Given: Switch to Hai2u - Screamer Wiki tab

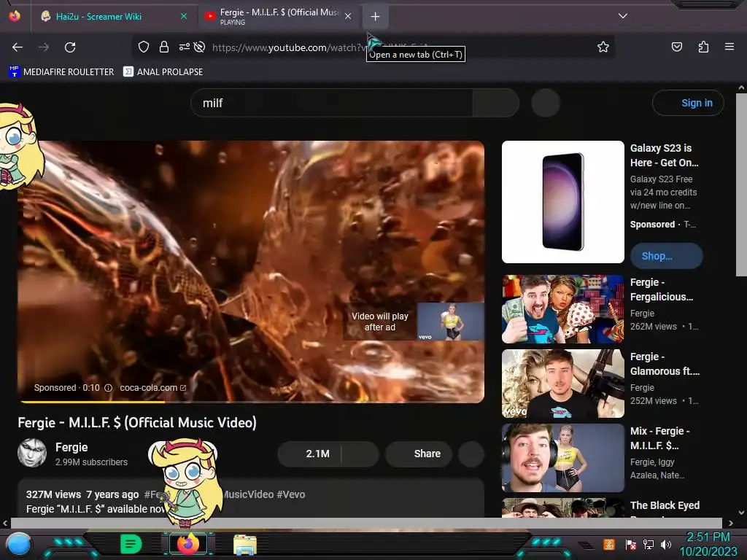Looking at the screenshot, I should point(98,17).
